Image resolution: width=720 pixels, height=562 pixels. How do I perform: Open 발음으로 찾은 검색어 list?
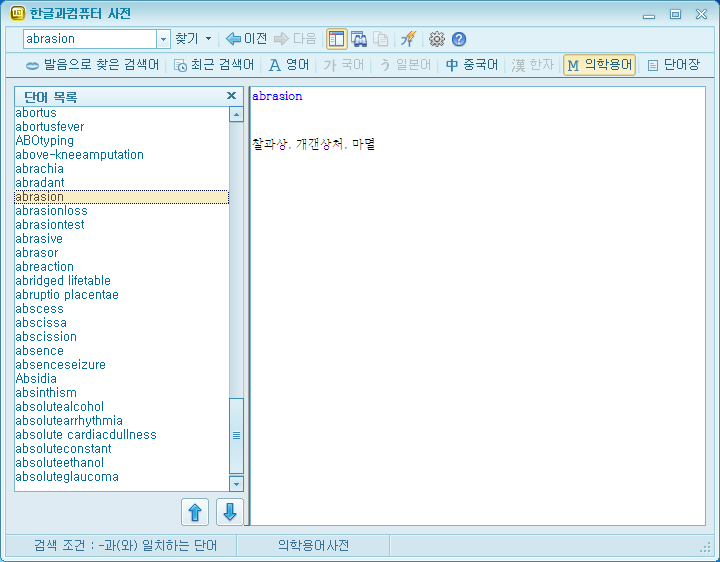tap(92, 65)
